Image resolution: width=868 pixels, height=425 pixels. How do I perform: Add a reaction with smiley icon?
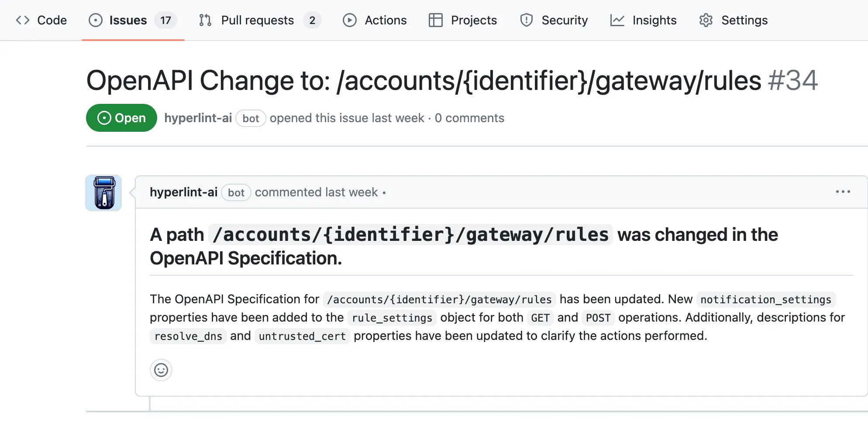tap(161, 370)
